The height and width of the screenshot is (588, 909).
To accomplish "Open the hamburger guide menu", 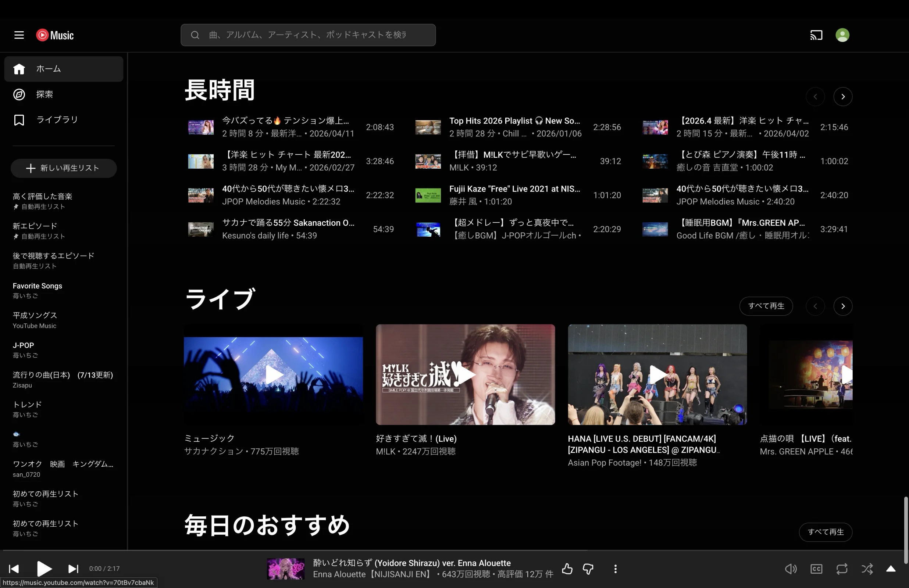I will [19, 35].
